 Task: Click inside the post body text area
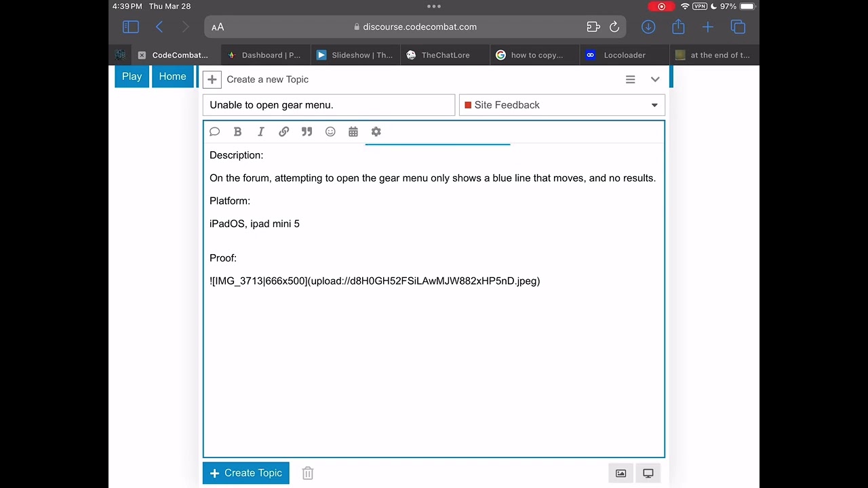point(434,300)
